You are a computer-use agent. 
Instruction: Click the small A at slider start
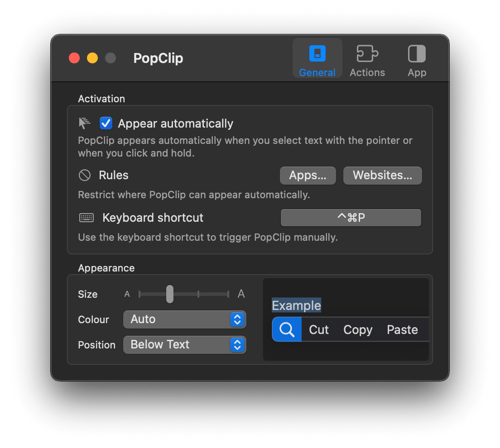[127, 294]
